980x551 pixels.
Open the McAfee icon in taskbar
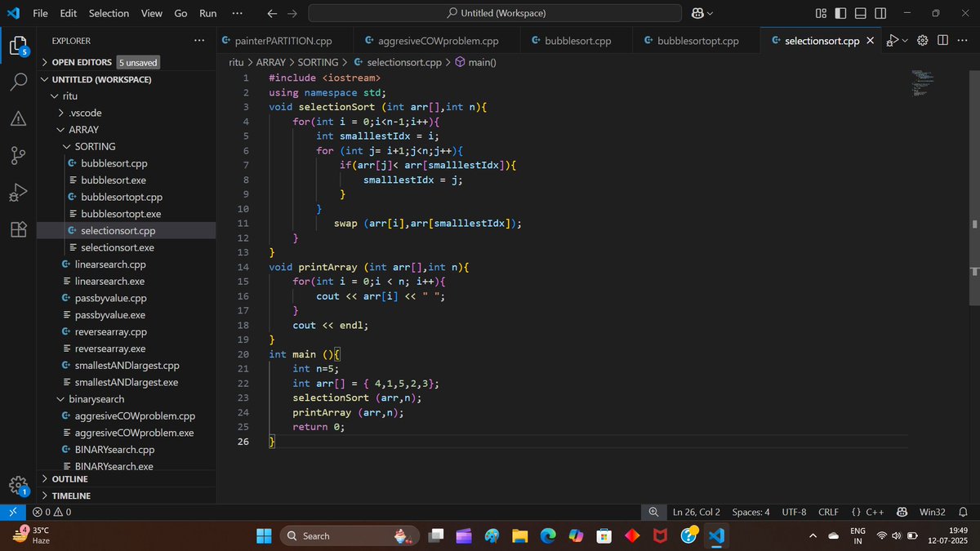[660, 535]
